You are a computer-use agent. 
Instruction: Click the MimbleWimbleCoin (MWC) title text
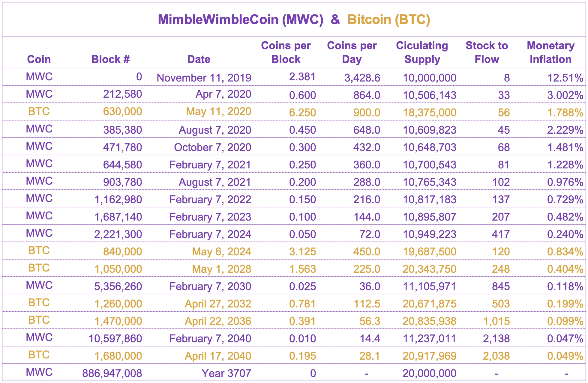(241, 20)
